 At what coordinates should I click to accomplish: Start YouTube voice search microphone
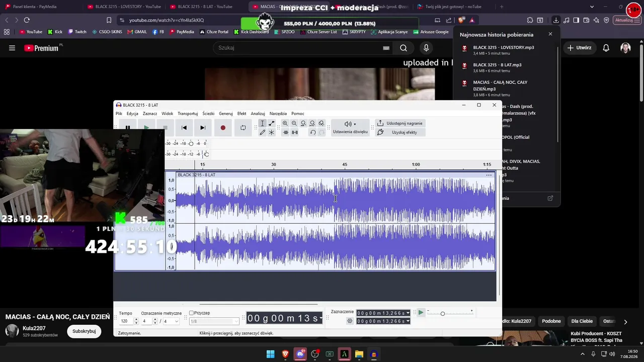coord(426,48)
